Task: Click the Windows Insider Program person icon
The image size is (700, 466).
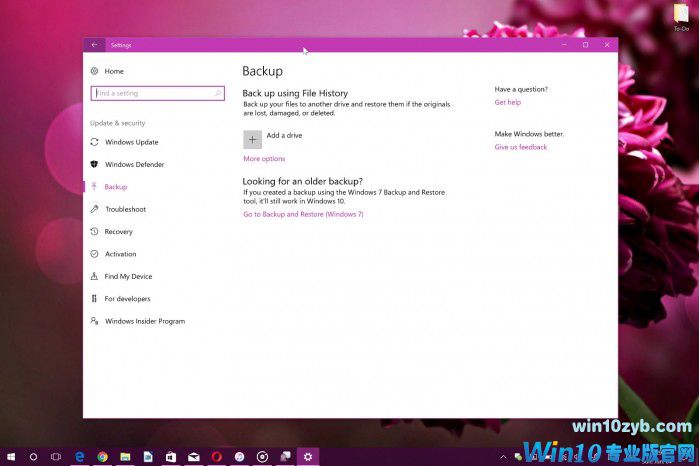Action: (x=94, y=320)
